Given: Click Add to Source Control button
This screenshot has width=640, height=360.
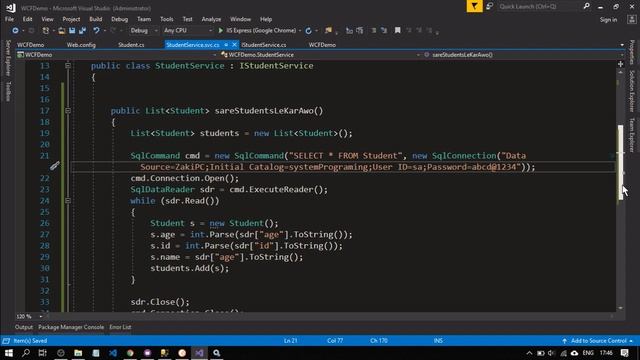Looking at the screenshot, I should [598, 340].
